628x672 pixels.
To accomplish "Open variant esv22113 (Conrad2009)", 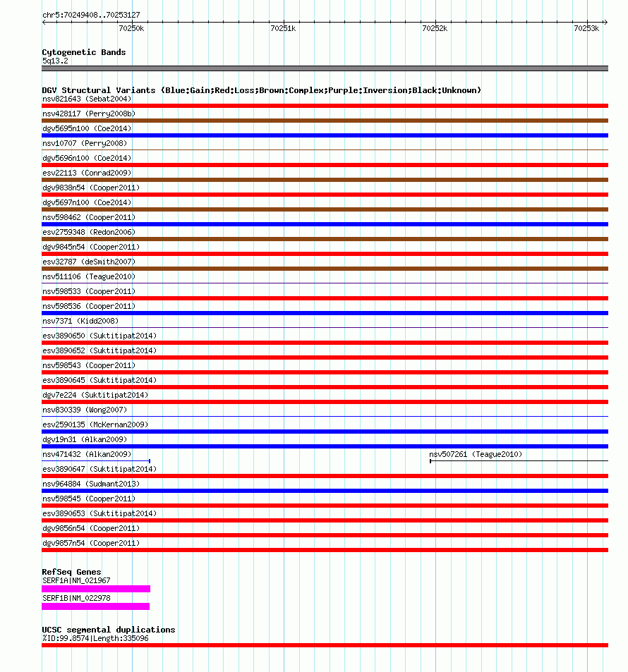I will click(x=87, y=173).
